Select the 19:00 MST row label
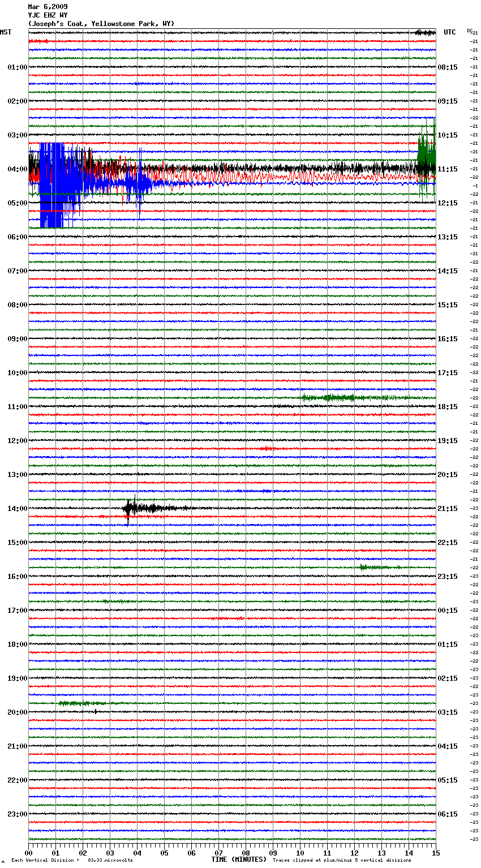 tap(18, 678)
